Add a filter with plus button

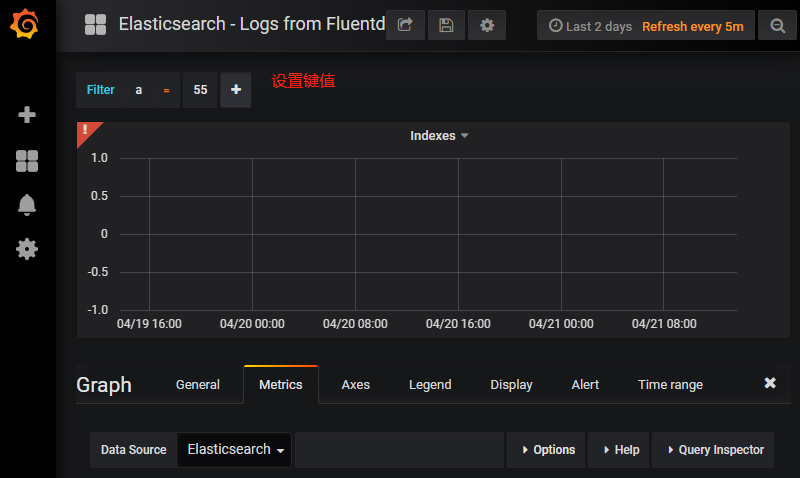coord(236,90)
